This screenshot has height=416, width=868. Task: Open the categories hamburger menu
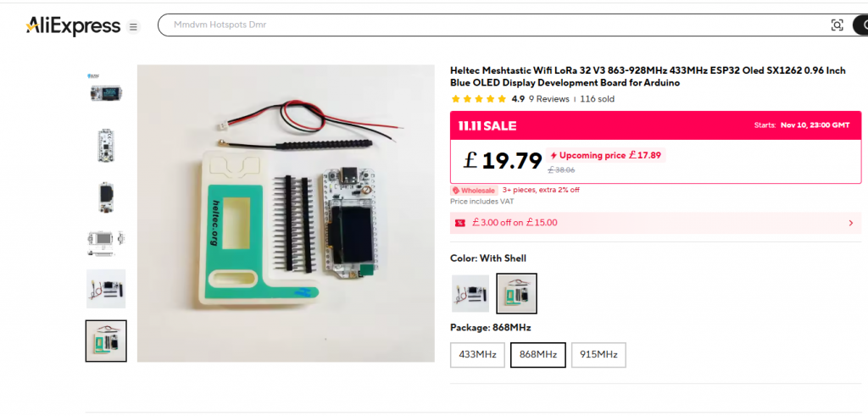[x=133, y=27]
